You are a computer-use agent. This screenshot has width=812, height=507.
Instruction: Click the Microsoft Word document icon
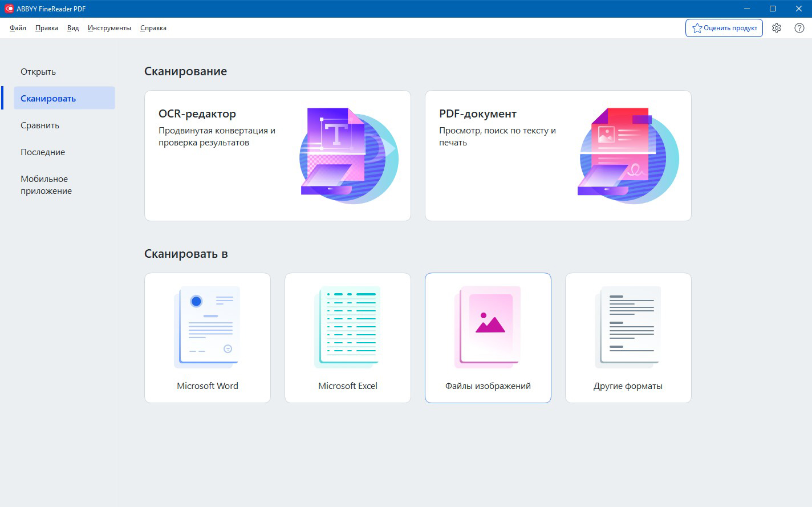tap(207, 327)
